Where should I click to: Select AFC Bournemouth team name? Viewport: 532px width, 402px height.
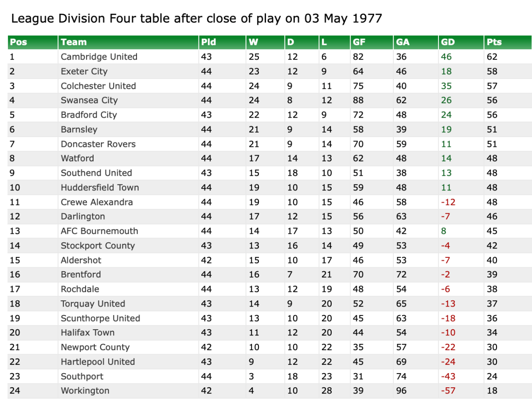pos(99,231)
